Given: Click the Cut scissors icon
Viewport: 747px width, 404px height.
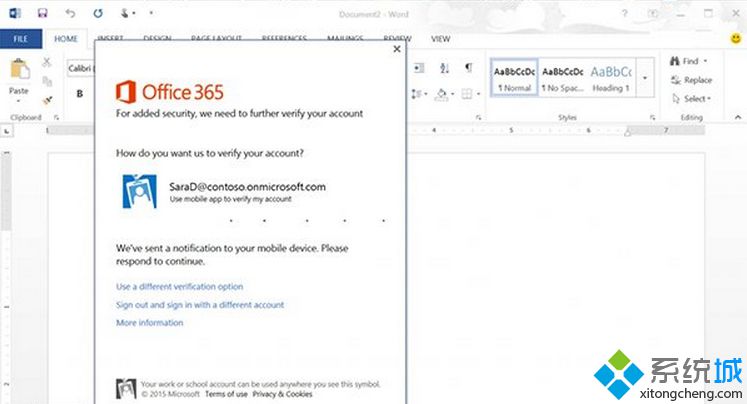Looking at the screenshot, I should 47,62.
